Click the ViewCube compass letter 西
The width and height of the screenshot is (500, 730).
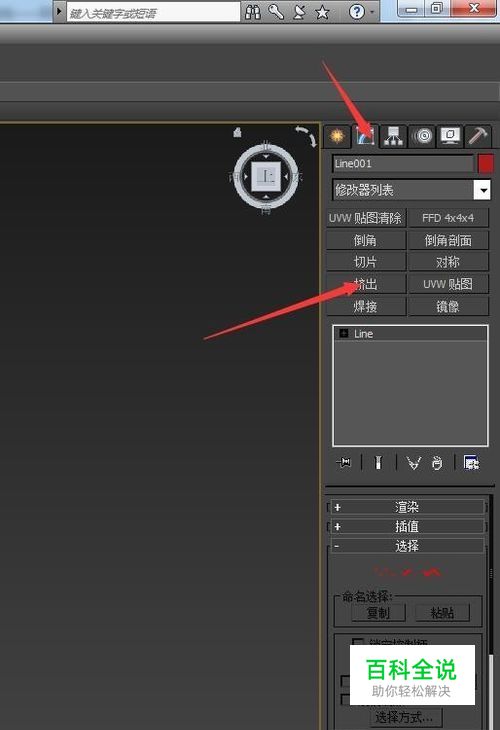[233, 177]
